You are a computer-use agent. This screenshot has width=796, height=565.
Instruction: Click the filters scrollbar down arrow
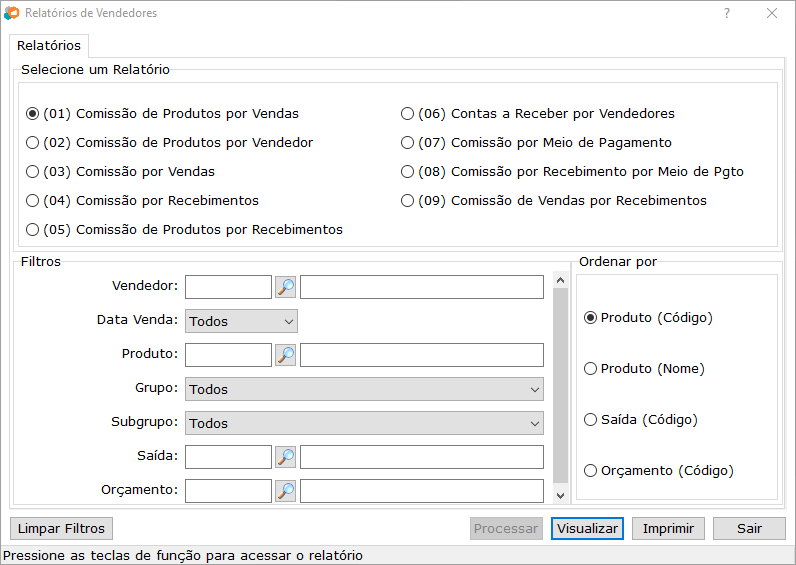[x=560, y=496]
